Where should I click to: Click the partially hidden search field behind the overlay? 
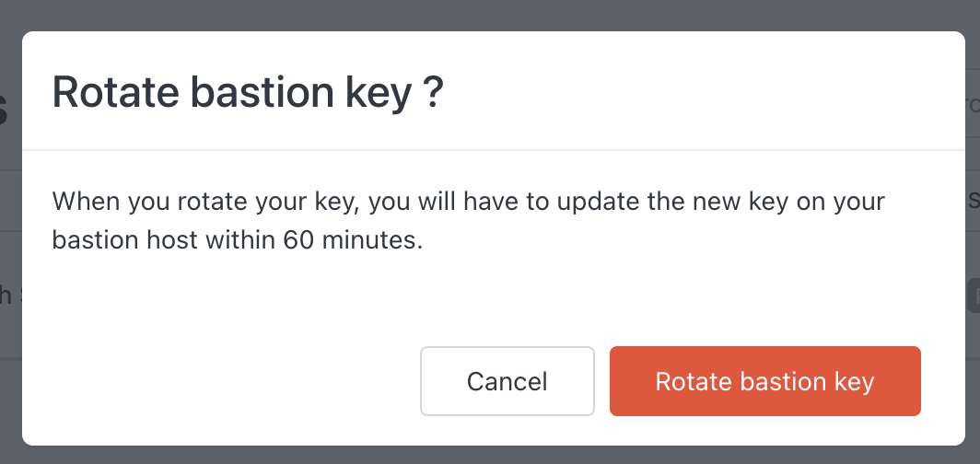click(973, 104)
